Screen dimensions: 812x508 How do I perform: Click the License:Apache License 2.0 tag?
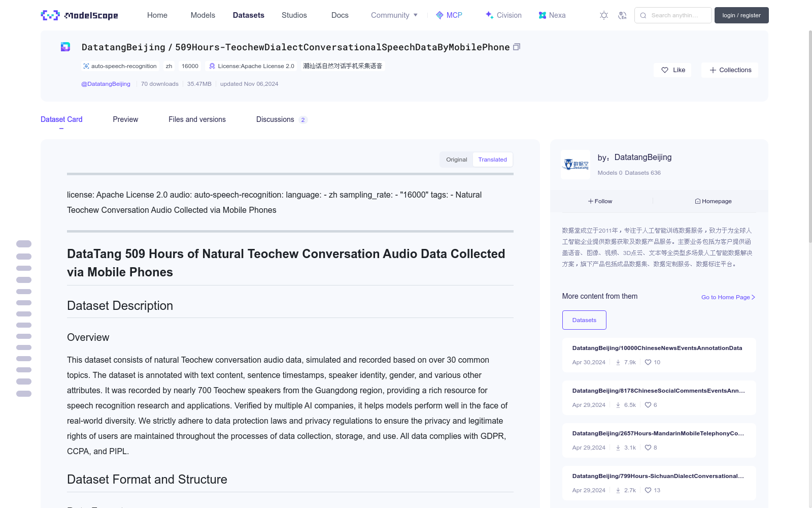[252, 66]
